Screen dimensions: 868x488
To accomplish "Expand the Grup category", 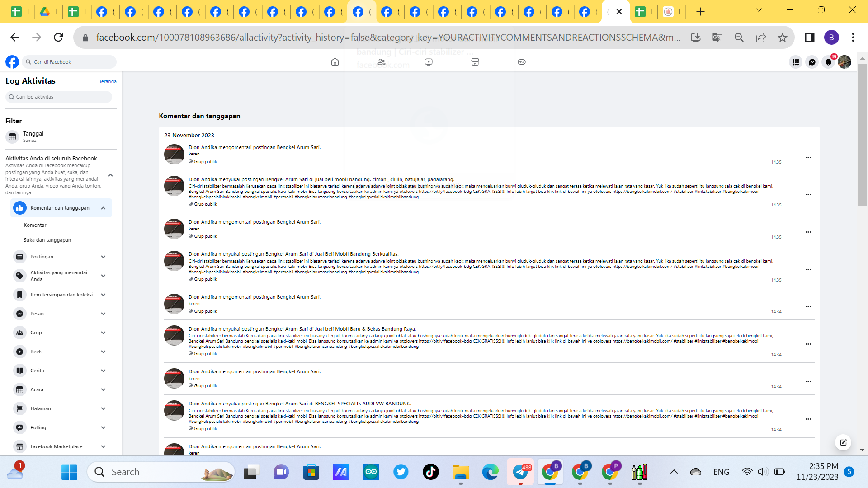I will click(x=104, y=333).
